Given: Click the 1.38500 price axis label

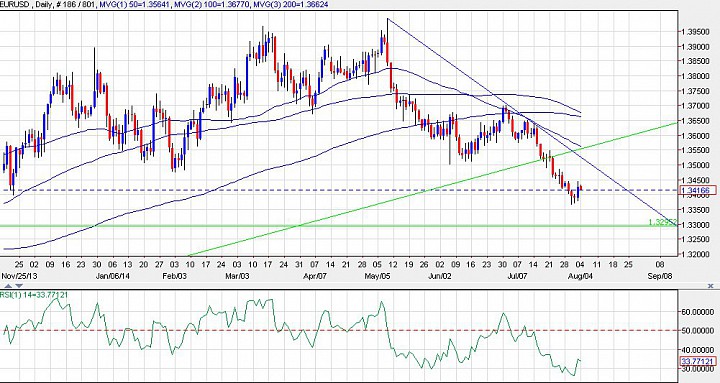Looking at the screenshot, I should point(696,62).
